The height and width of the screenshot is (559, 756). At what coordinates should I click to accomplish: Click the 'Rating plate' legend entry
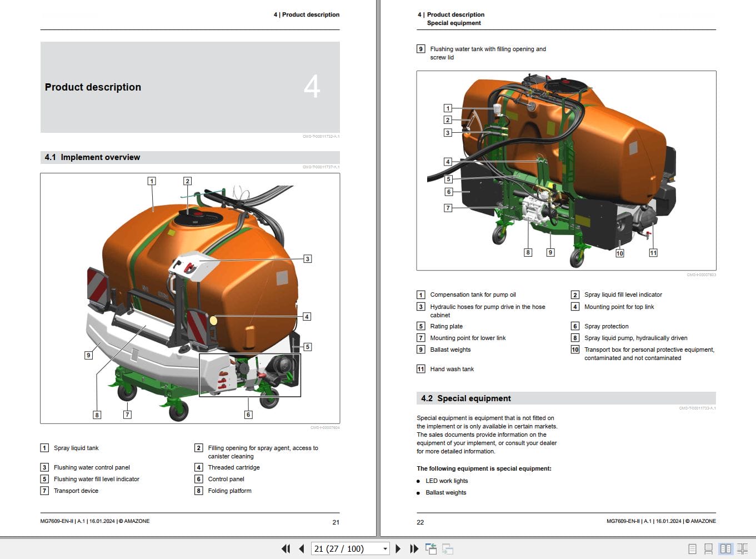click(x=446, y=326)
